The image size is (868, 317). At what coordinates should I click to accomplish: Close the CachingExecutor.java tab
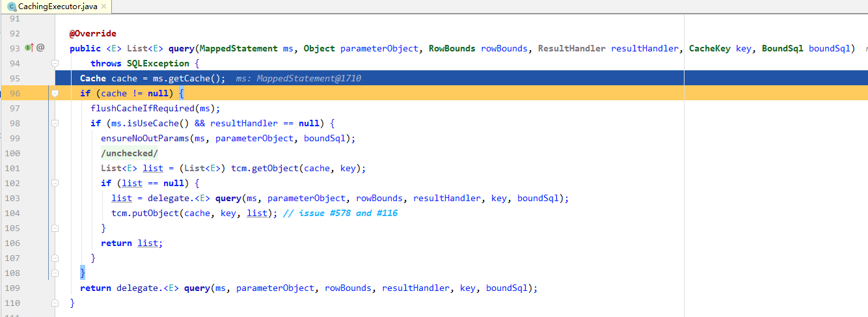click(102, 7)
